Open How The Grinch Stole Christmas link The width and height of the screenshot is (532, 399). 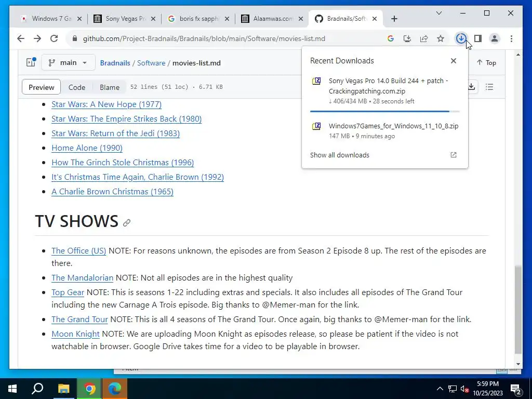(123, 163)
